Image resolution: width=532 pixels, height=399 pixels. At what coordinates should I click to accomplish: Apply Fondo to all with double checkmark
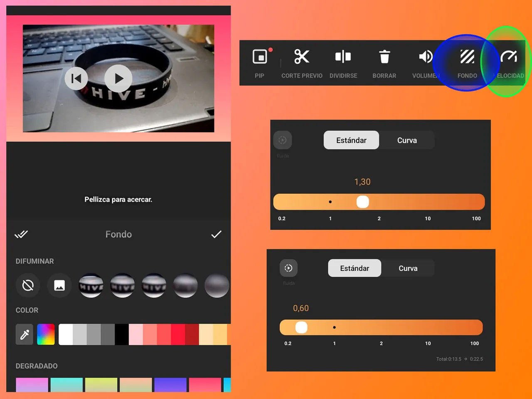pyautogui.click(x=21, y=234)
